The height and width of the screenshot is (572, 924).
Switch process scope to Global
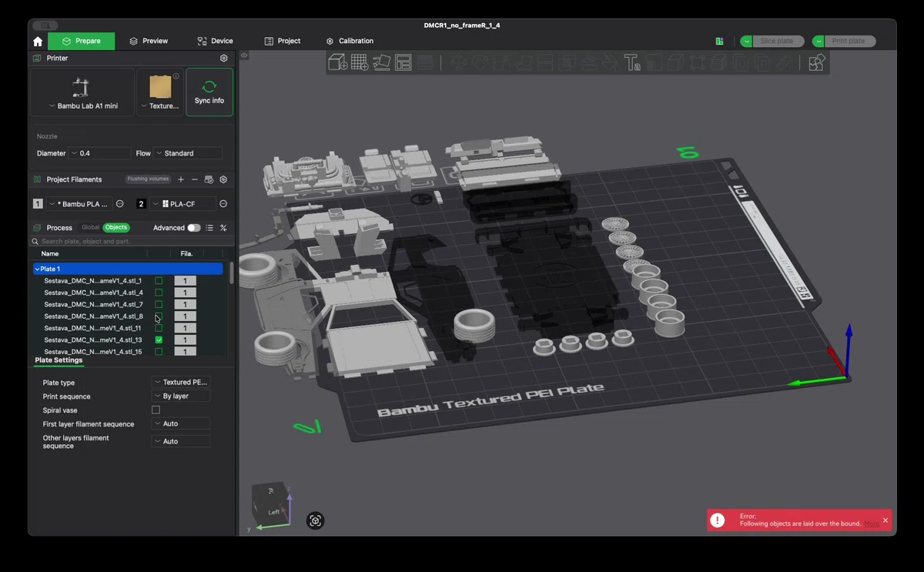click(x=91, y=227)
